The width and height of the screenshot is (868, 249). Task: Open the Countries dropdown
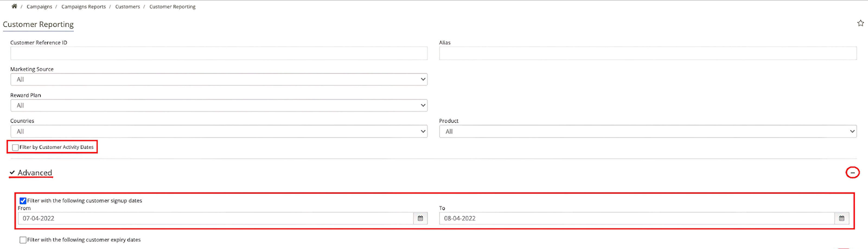[219, 132]
